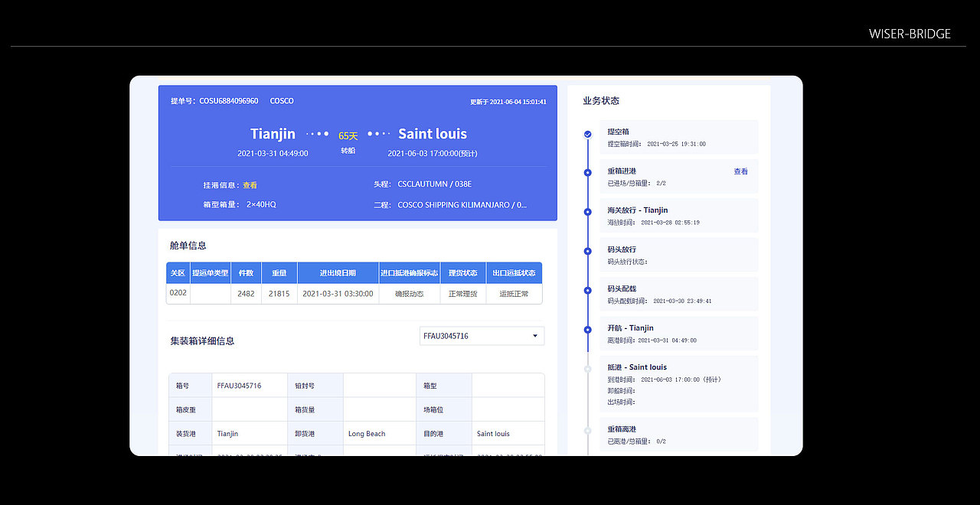Click the 提运单类型 column header
The image size is (980, 505).
pyautogui.click(x=210, y=273)
